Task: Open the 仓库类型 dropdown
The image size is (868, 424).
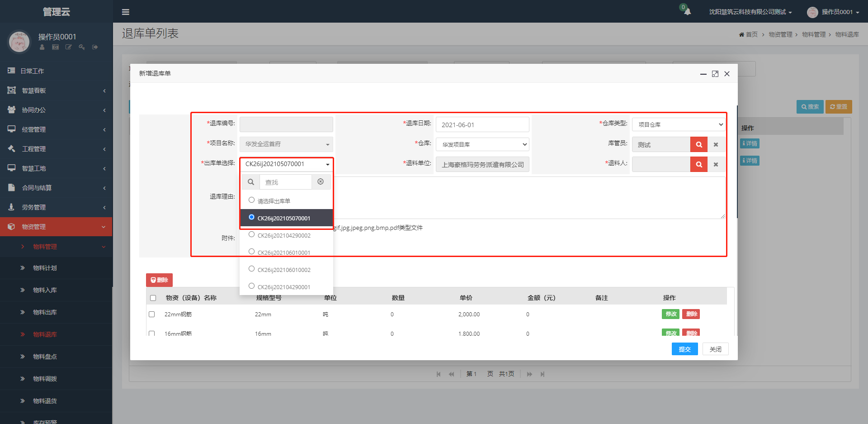Action: click(679, 124)
